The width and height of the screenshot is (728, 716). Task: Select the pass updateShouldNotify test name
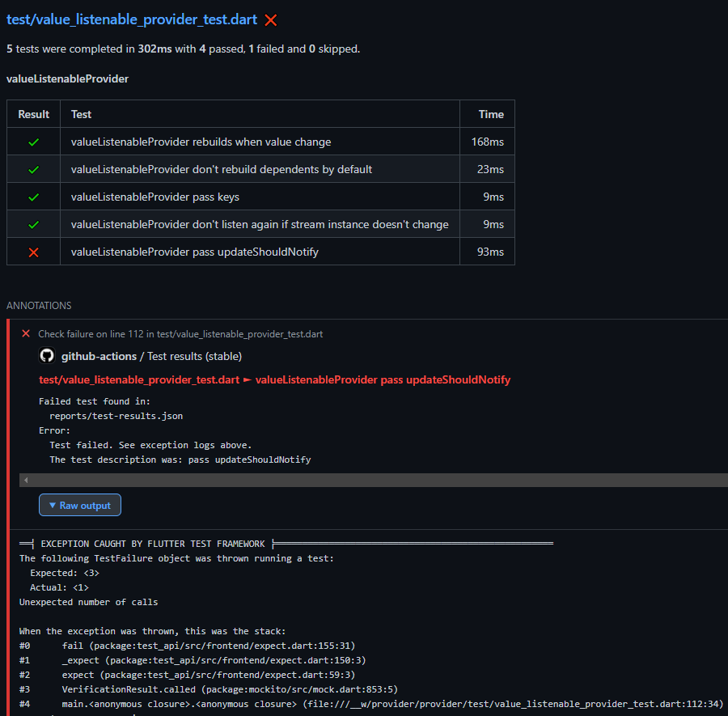[x=195, y=252]
